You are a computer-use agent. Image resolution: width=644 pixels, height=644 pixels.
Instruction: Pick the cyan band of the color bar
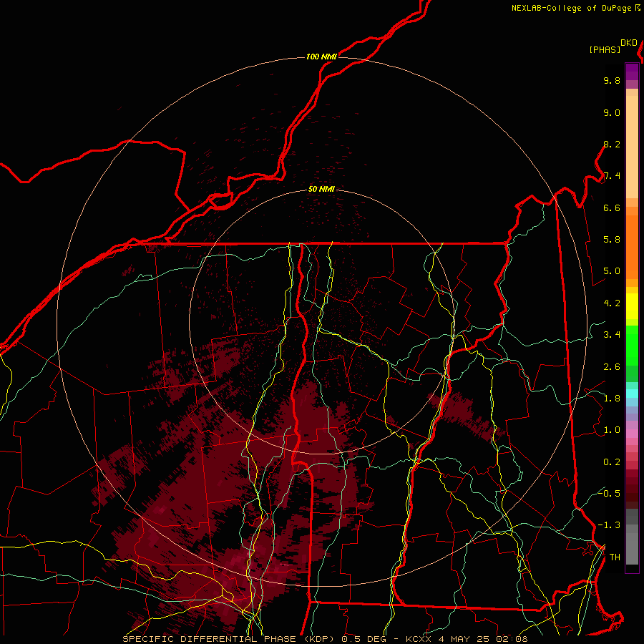point(632,394)
